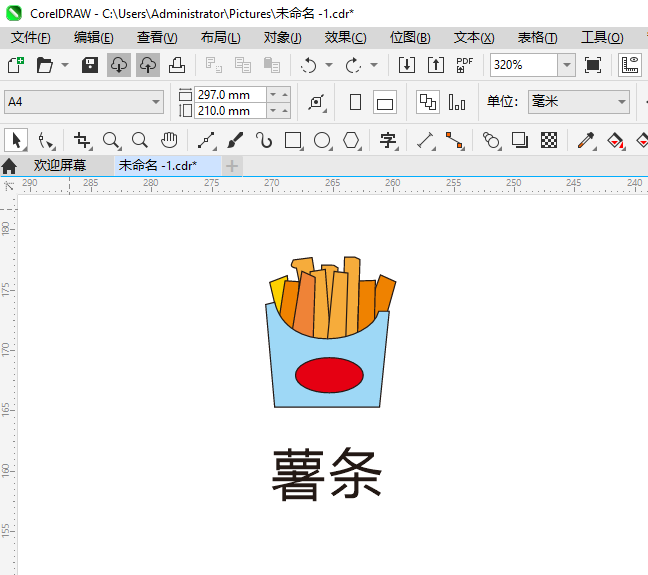Open the 布局(L) menu
The image size is (648, 575).
[x=220, y=38]
